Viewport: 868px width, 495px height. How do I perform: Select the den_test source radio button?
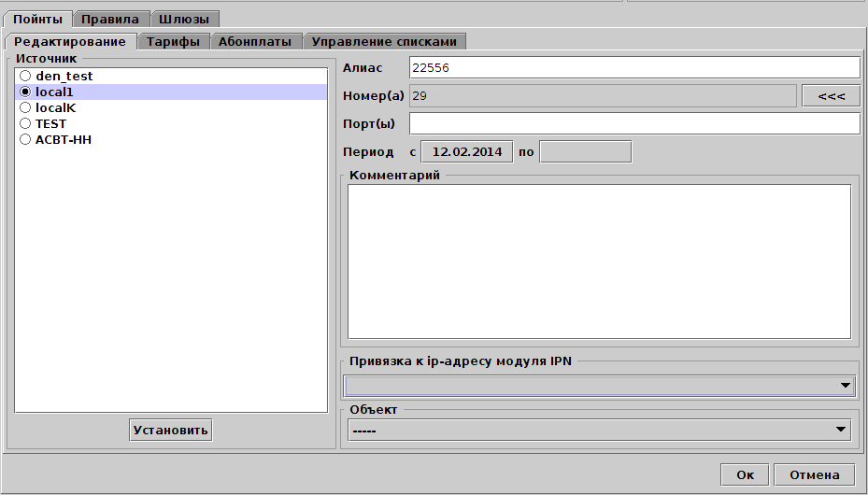[26, 76]
